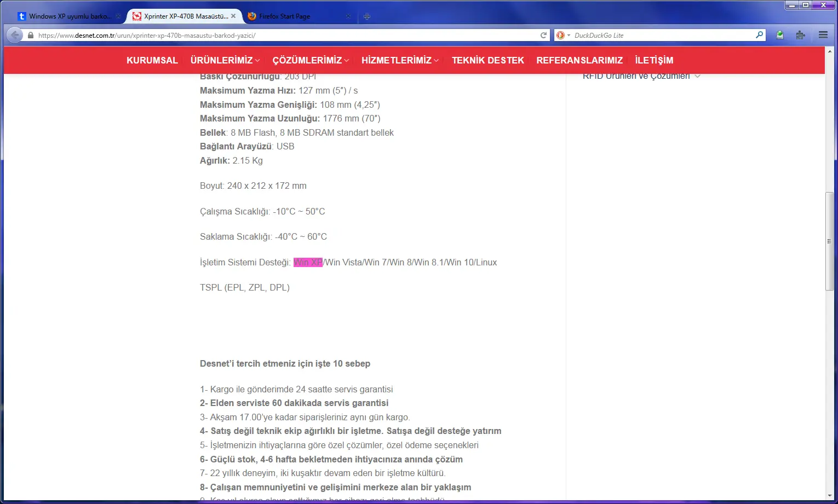
Task: Click the 7- 22 yıllık deneyim line
Action: tap(323, 473)
